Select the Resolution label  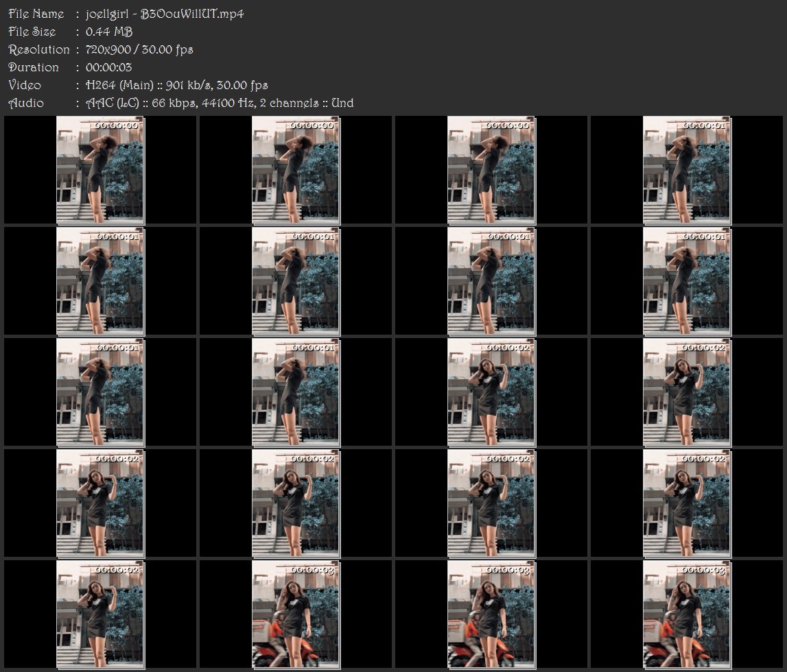point(38,49)
